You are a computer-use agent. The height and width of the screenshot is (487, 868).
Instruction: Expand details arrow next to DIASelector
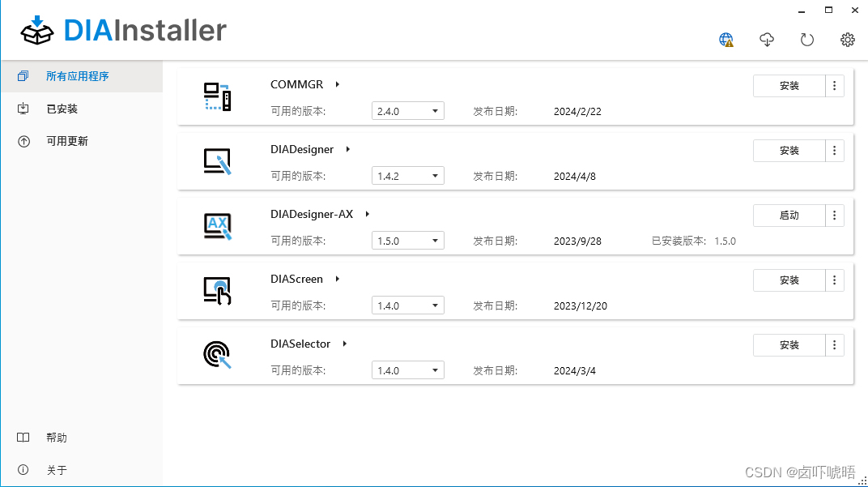(x=344, y=344)
